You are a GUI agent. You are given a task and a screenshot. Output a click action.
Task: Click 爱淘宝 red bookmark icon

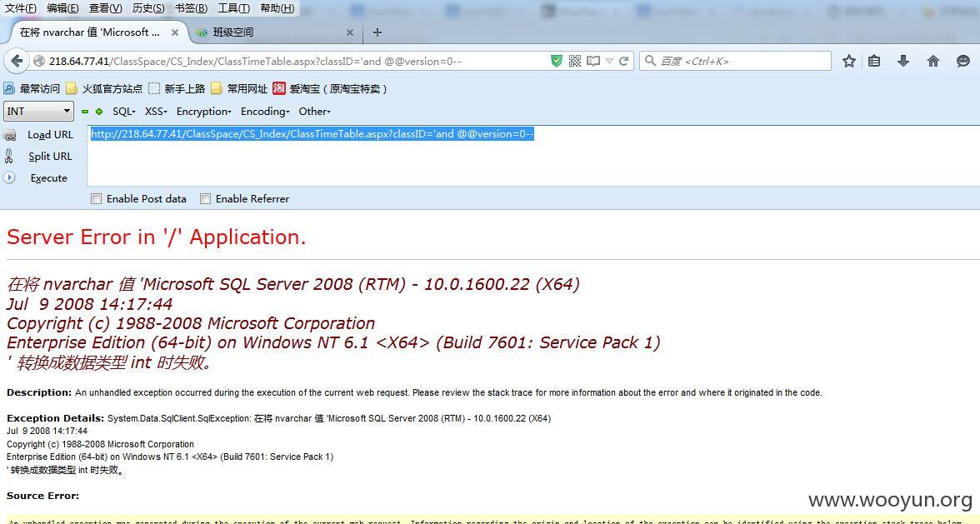point(278,88)
